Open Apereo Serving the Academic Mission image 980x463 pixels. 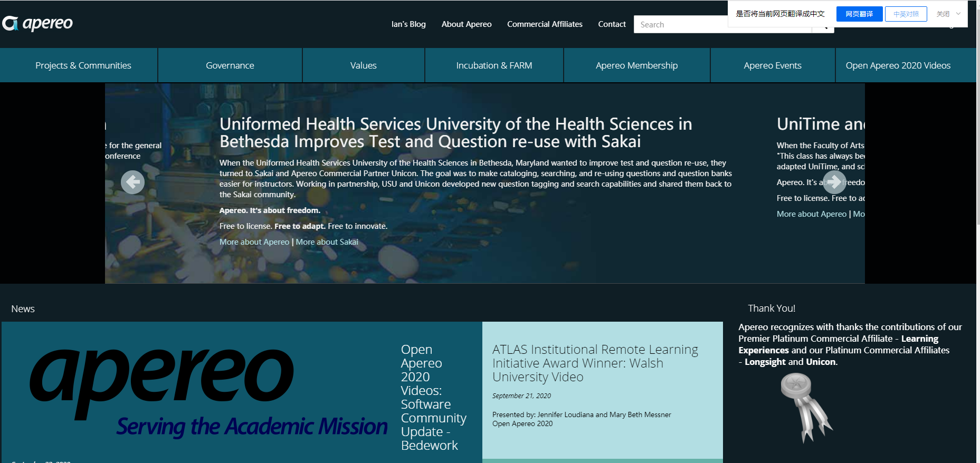coord(208,393)
